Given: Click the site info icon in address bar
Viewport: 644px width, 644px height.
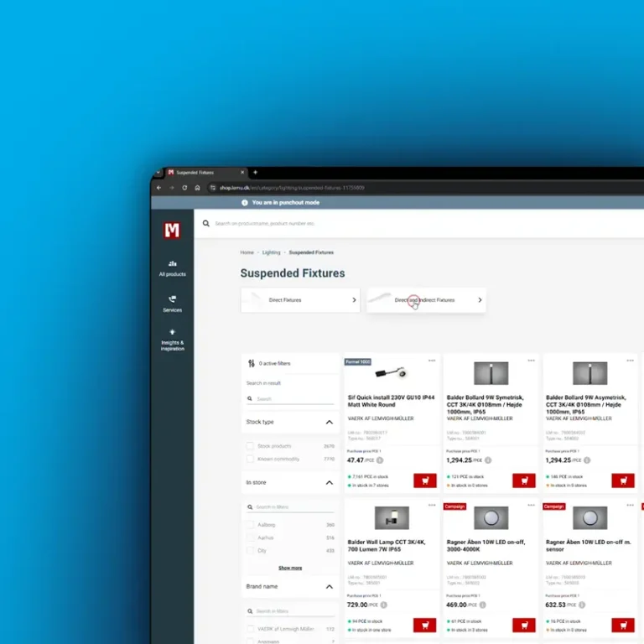Looking at the screenshot, I should [212, 188].
